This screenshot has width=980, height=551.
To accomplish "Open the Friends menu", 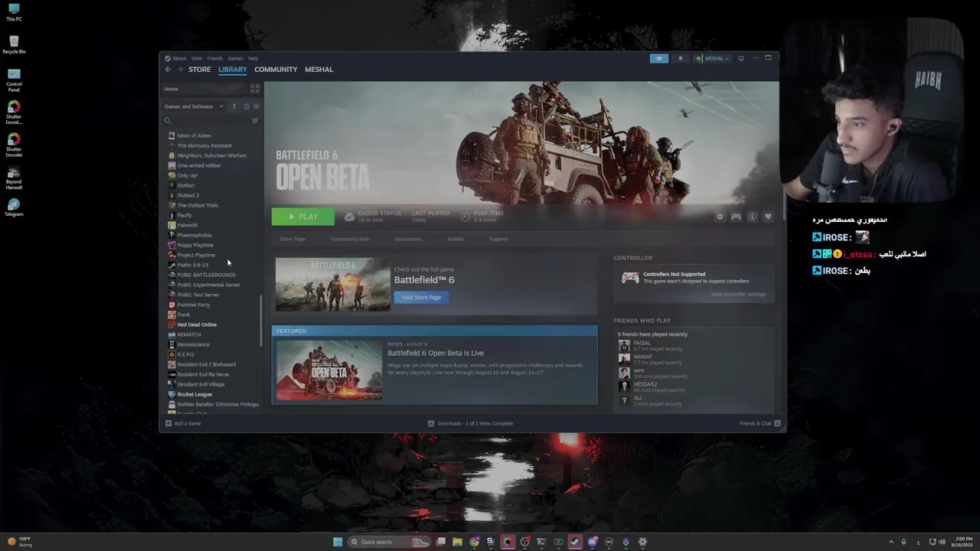I will point(215,58).
